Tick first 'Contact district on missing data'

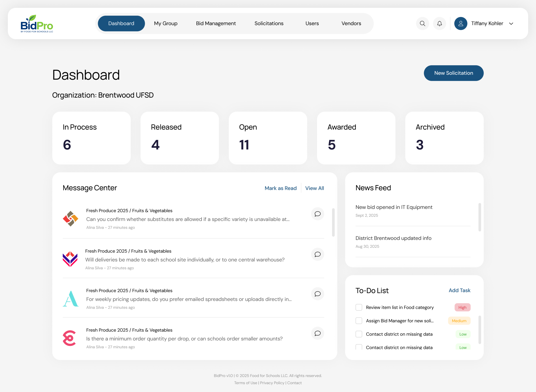[359, 334]
